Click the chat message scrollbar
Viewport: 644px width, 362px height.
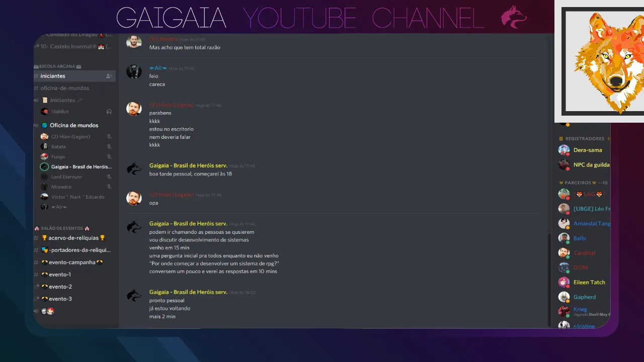coord(549,280)
